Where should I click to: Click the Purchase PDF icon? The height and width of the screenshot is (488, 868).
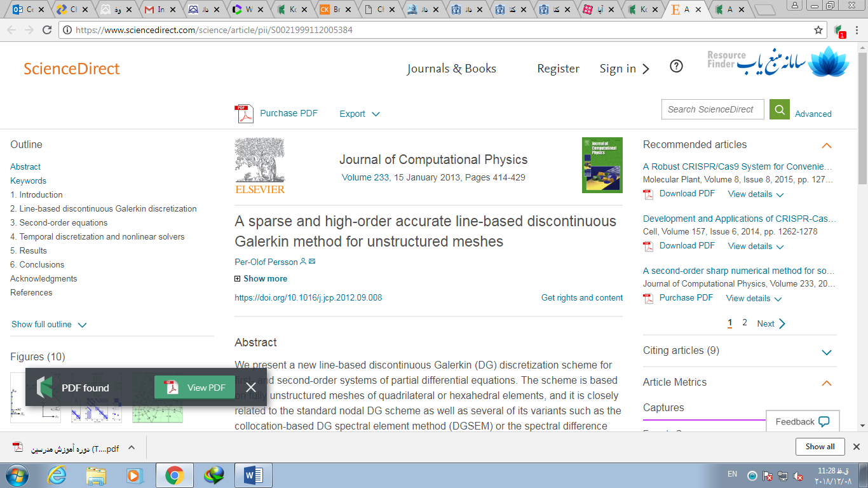click(244, 114)
